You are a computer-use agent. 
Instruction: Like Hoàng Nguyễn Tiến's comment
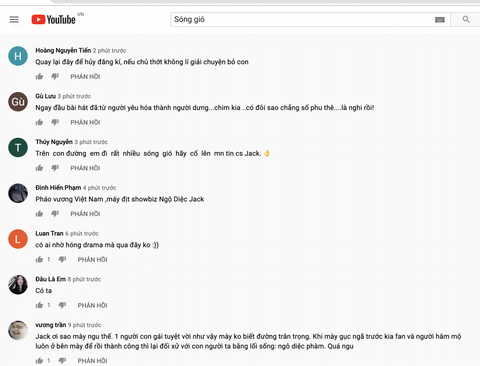(39, 77)
